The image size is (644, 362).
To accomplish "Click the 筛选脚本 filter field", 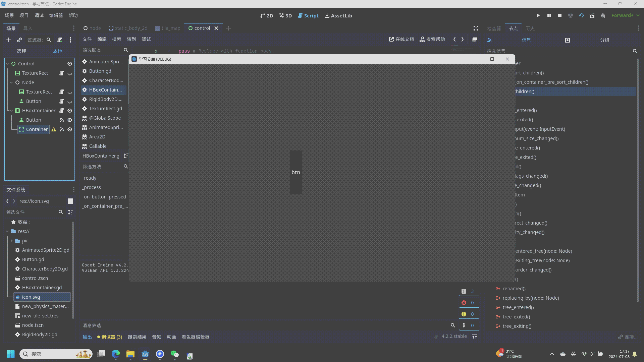I will [101, 50].
